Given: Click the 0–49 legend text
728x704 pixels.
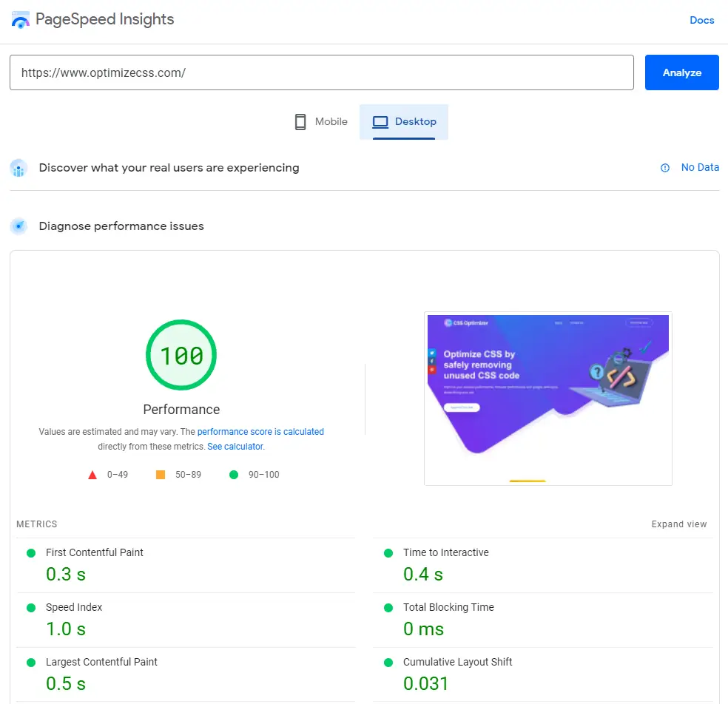Looking at the screenshot, I should coord(118,475).
